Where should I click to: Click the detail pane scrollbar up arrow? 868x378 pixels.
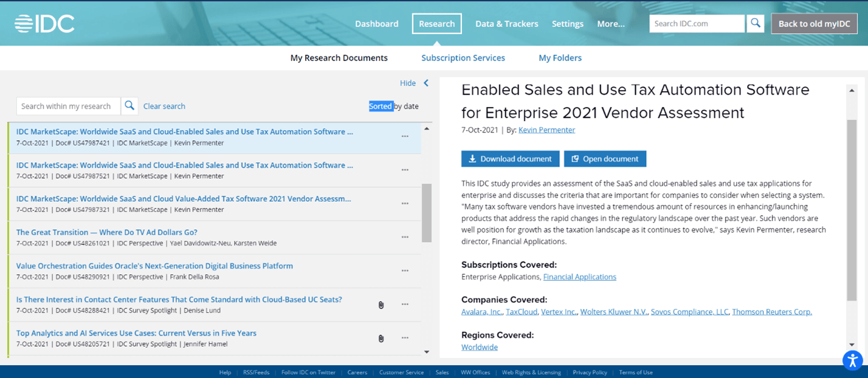click(852, 89)
